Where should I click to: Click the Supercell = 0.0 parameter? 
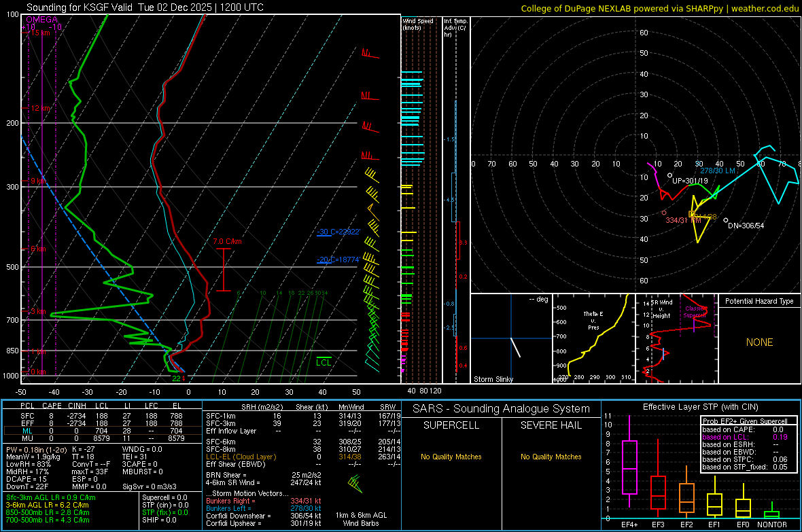click(x=164, y=497)
